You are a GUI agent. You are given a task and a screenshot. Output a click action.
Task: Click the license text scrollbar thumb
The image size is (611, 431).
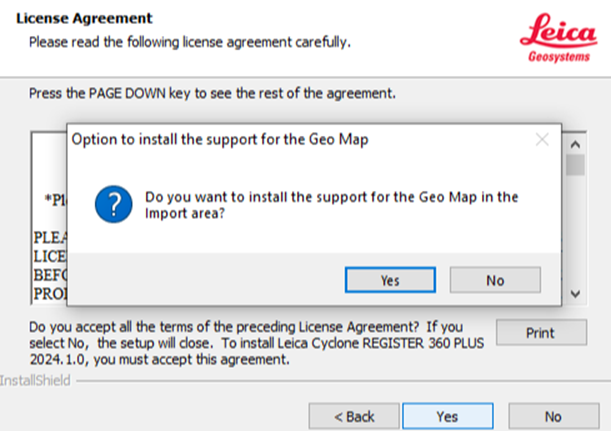pyautogui.click(x=575, y=165)
